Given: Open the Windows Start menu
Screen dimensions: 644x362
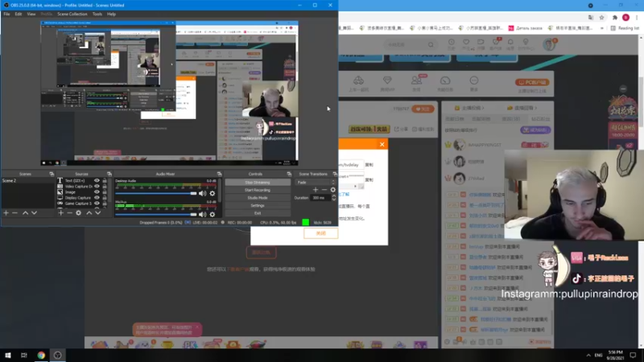Looking at the screenshot, I should pyautogui.click(x=8, y=356).
